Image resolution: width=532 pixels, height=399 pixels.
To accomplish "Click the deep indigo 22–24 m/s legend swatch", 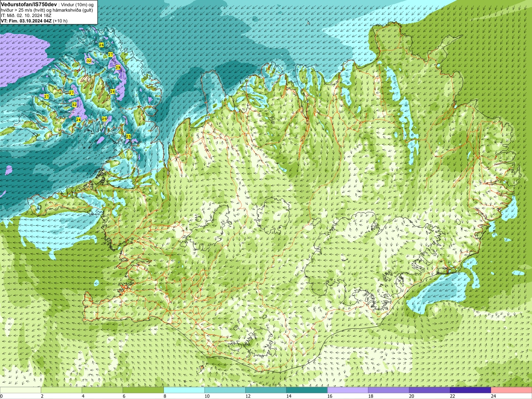I will (x=470, y=390).
